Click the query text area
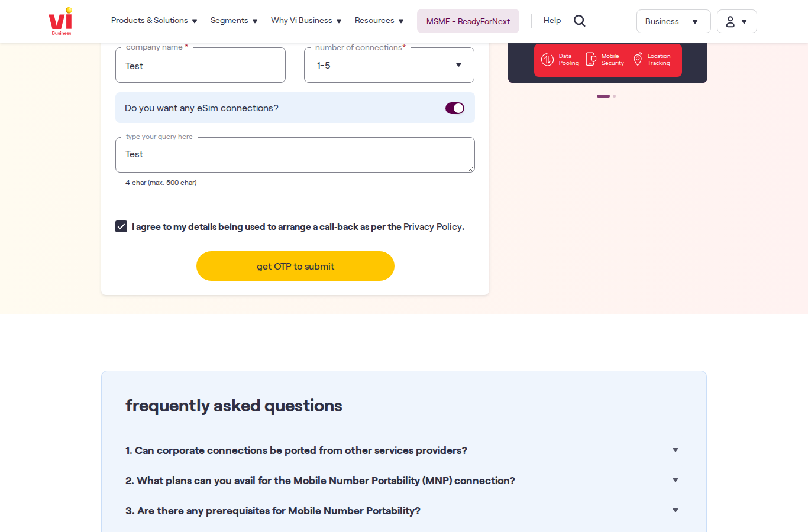 295,155
